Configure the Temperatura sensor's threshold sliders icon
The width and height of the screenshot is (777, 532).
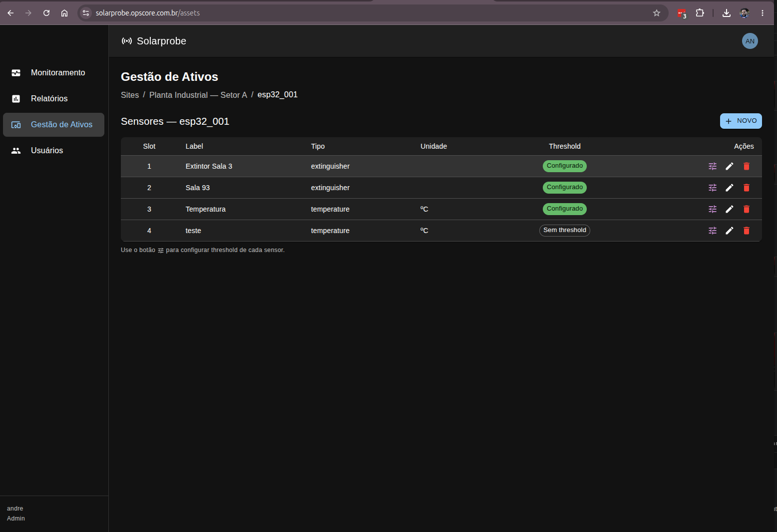pos(713,209)
